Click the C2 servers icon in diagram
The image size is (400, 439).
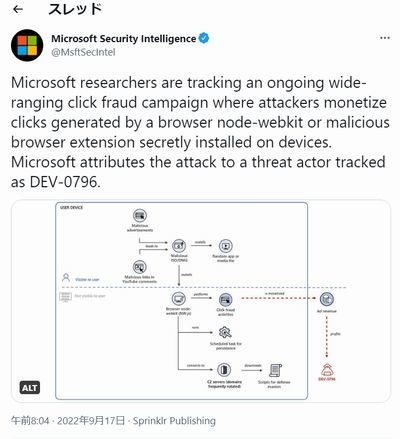[224, 370]
